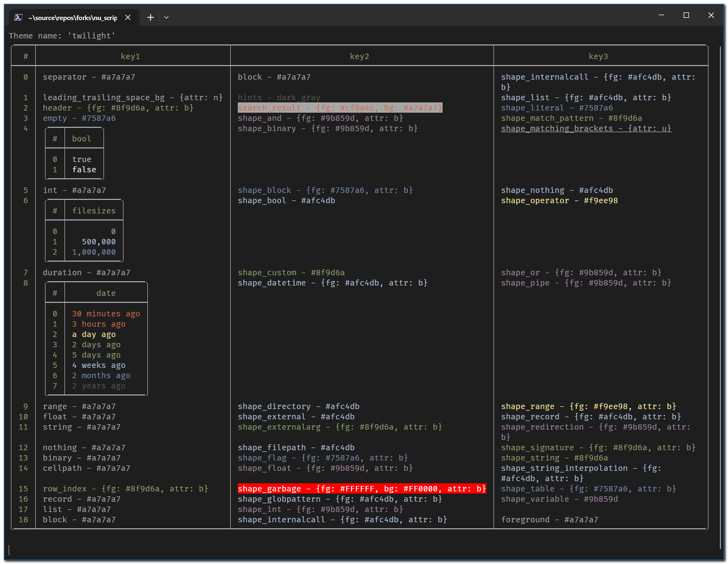Screen dimensions: 728x564
Task: Click the "shape_custom - #8f9d6a" entry
Action: coord(291,273)
